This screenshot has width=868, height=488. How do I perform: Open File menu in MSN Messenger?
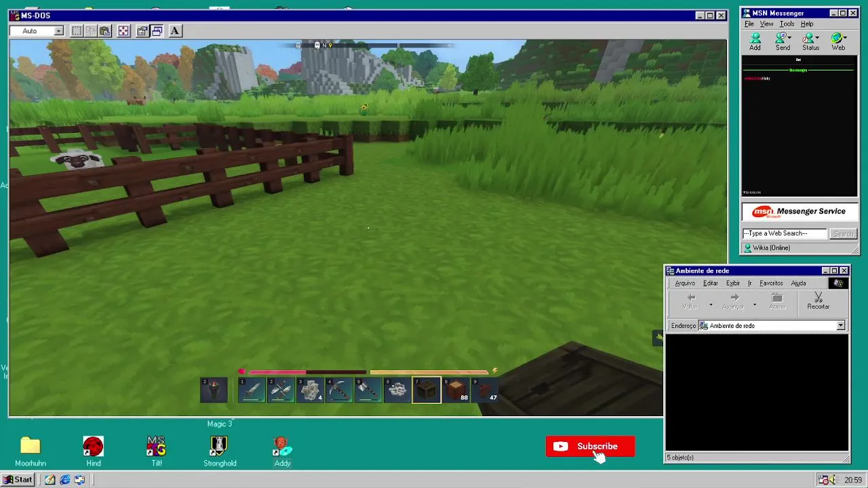coord(749,24)
